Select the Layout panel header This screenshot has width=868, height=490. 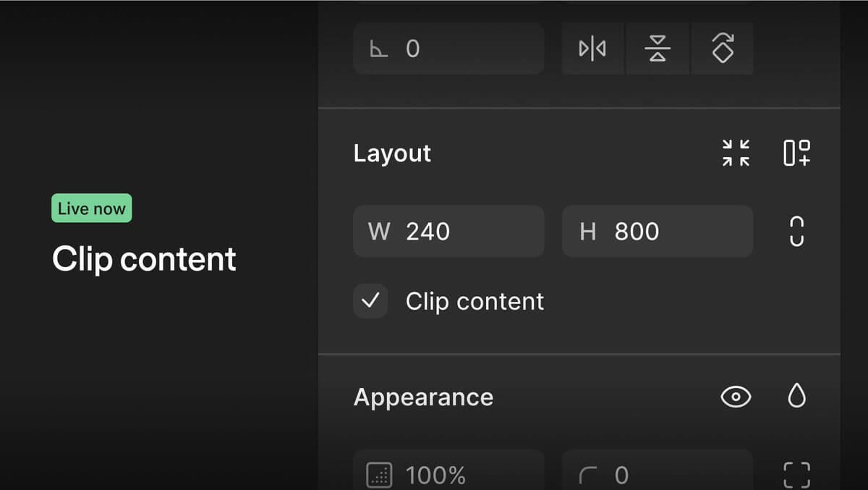point(391,153)
